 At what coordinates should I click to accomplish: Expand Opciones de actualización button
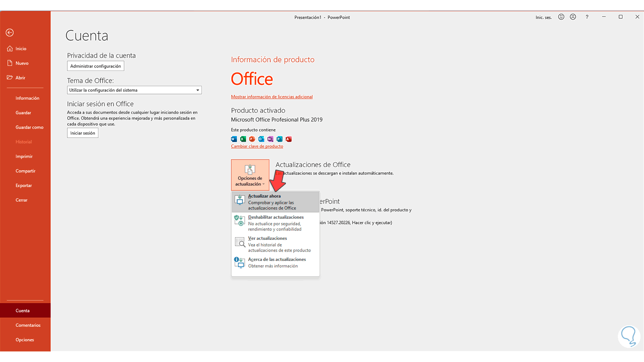pyautogui.click(x=250, y=175)
